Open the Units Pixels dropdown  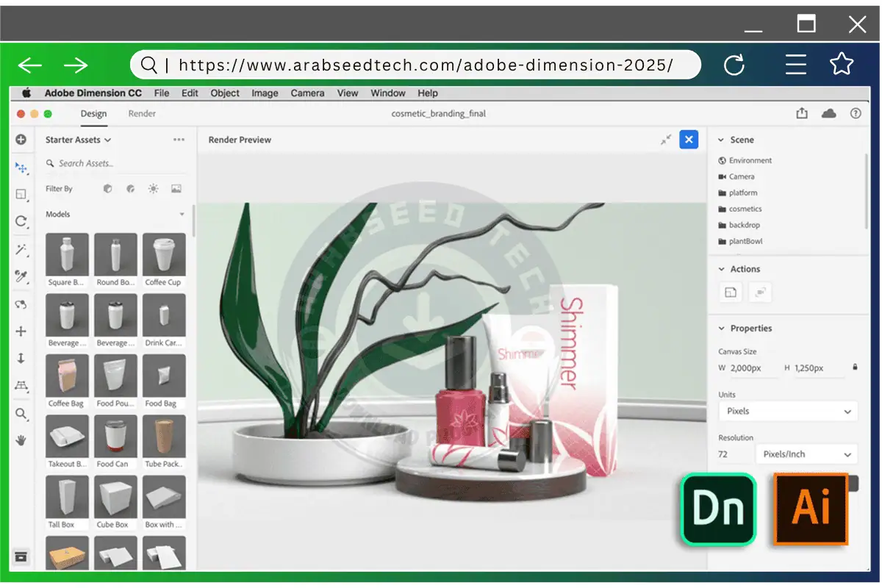point(787,412)
